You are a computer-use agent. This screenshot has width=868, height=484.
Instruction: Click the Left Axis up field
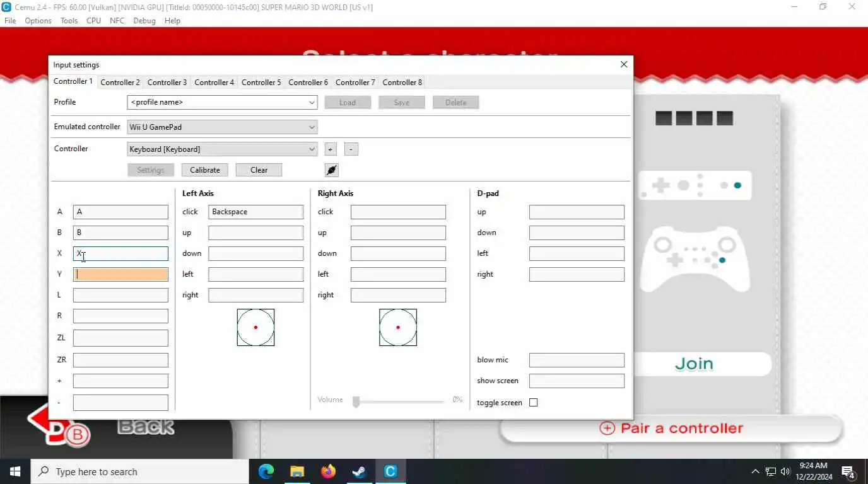point(256,233)
